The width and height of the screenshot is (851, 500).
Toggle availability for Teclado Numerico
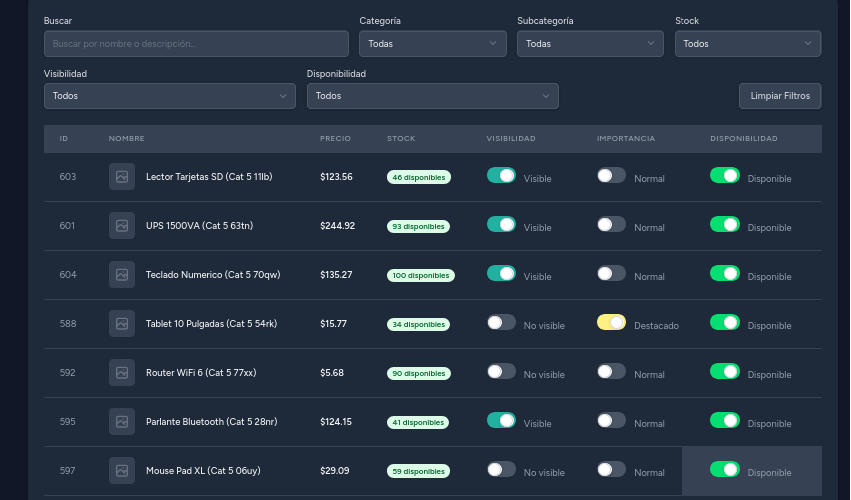[725, 273]
